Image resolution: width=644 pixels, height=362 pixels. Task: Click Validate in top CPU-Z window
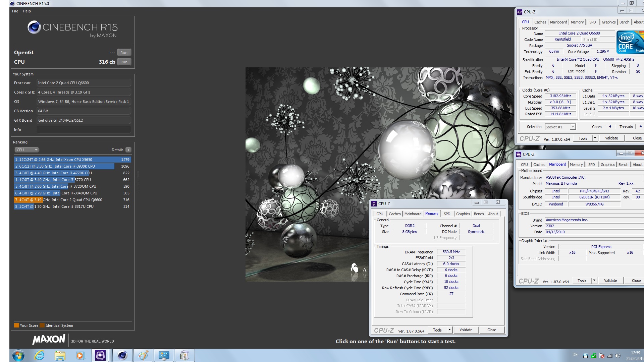click(611, 138)
